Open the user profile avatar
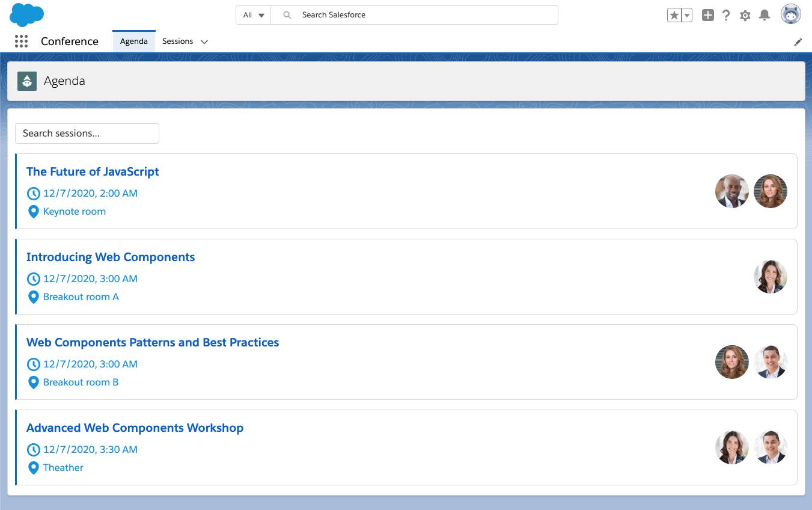This screenshot has height=510, width=812. tap(791, 14)
